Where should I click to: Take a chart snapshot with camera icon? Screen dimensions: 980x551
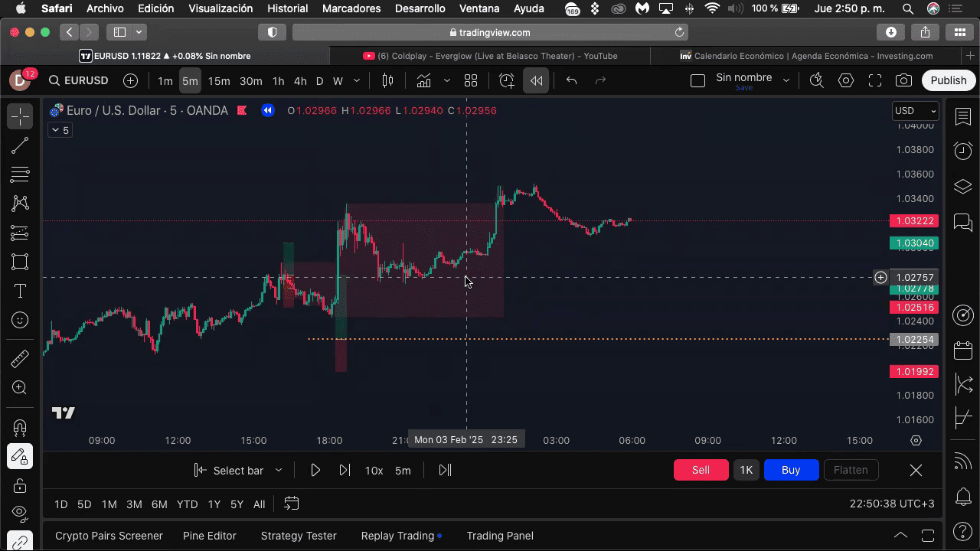903,80
